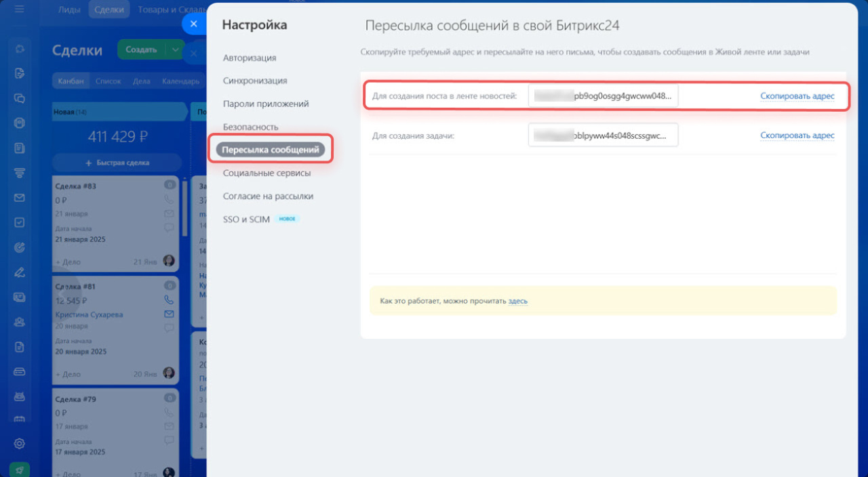Click the kanban column vertical scrollbar

click(184, 207)
